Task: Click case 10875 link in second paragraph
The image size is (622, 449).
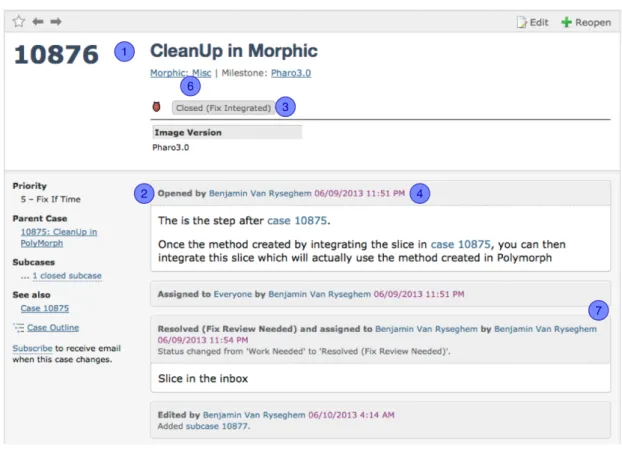Action: 461,244
